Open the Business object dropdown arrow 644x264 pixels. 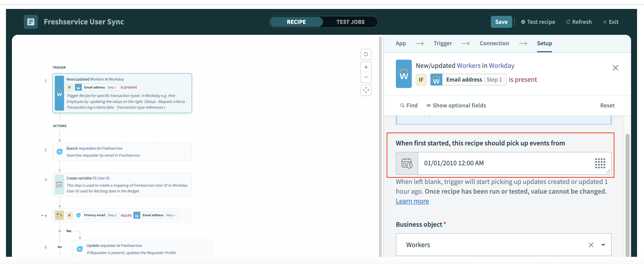point(603,245)
